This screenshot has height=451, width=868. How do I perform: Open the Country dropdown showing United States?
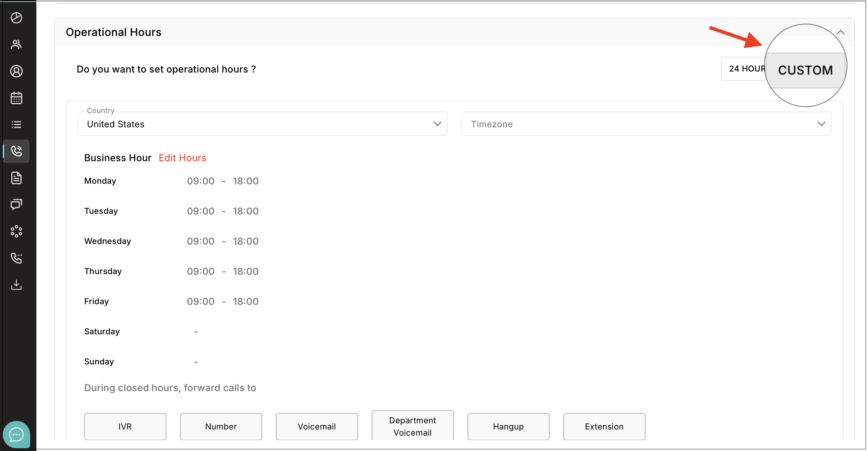click(262, 124)
